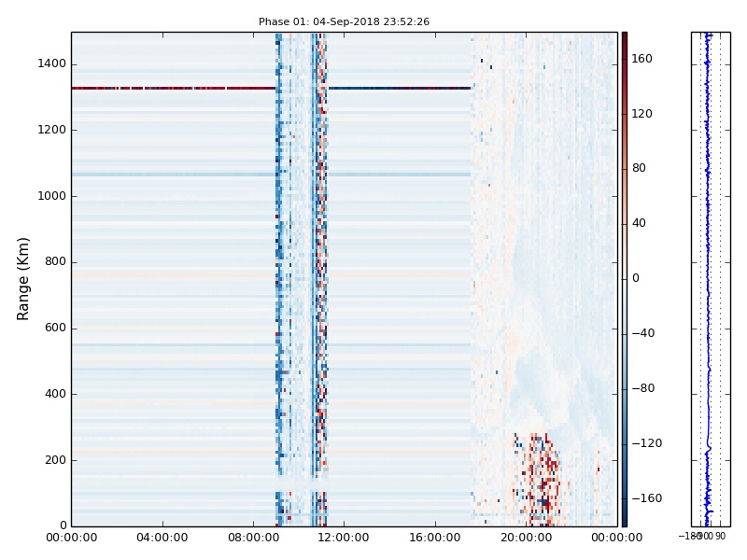This screenshot has height=560, width=747.
Task: Click the y-axis tick label '400'
Action: (55, 394)
